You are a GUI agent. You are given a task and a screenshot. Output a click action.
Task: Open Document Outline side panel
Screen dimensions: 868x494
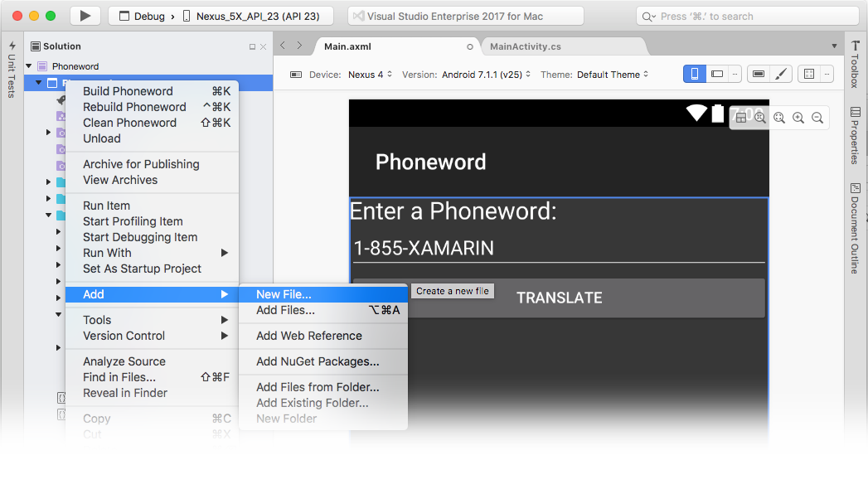click(856, 228)
